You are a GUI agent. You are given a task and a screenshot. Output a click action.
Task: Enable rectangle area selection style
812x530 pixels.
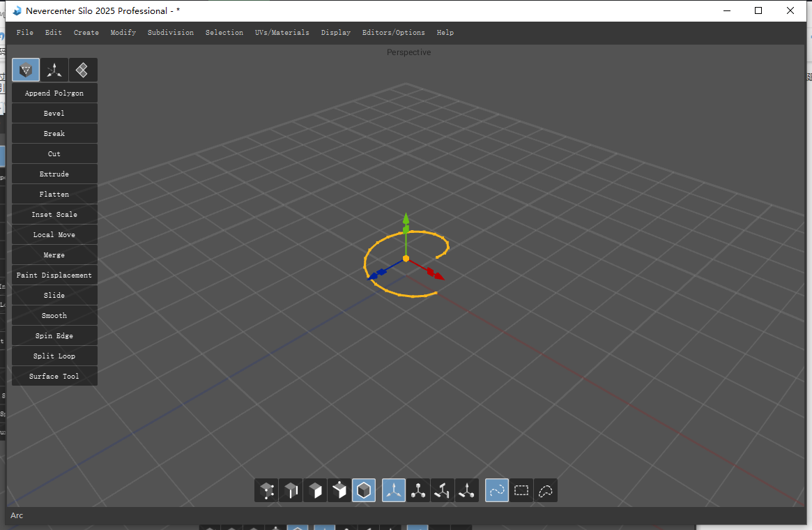tap(521, 491)
